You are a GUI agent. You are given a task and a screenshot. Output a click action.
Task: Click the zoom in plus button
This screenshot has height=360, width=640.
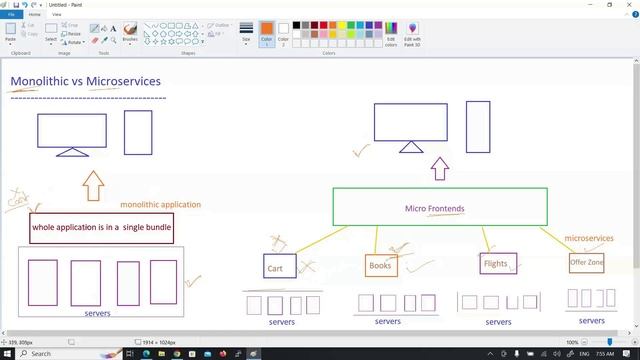coord(634,342)
